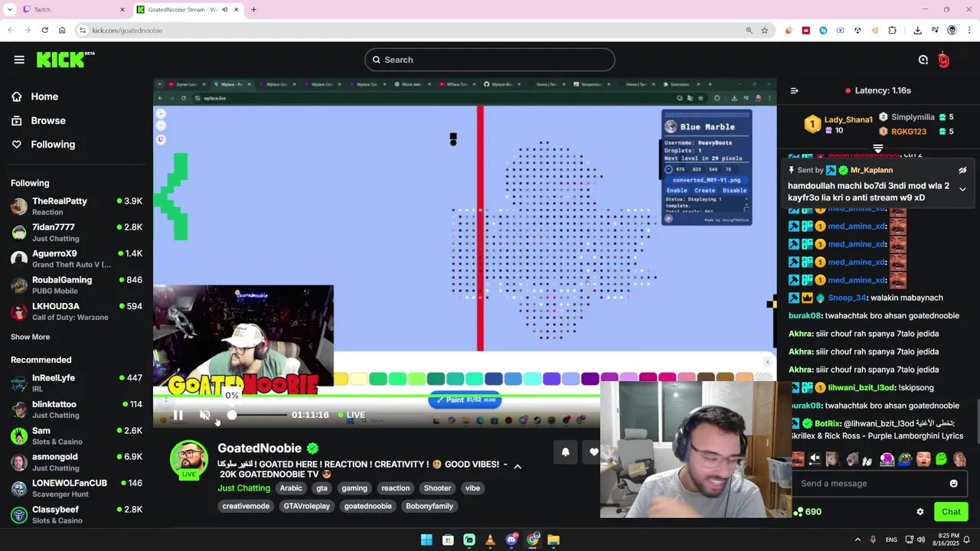
Task: Expand the gift leaderboard handle
Action: [878, 148]
